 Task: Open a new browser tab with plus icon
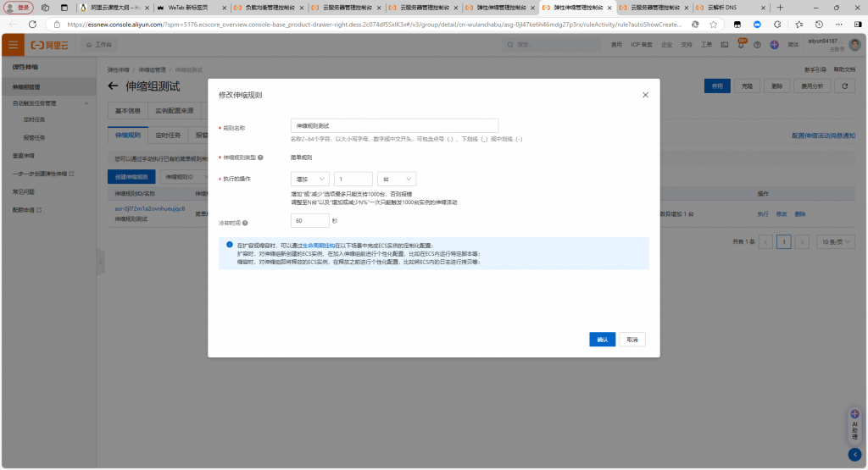tap(780, 7)
